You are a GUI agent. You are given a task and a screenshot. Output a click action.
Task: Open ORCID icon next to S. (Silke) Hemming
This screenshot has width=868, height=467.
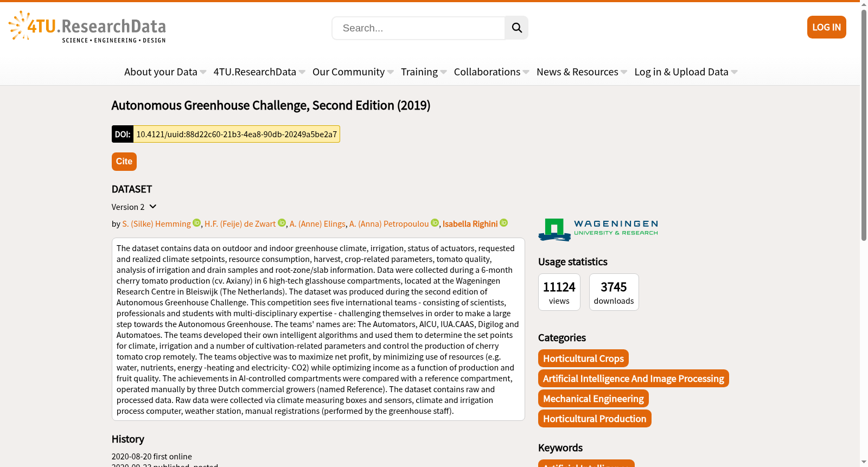(x=197, y=223)
